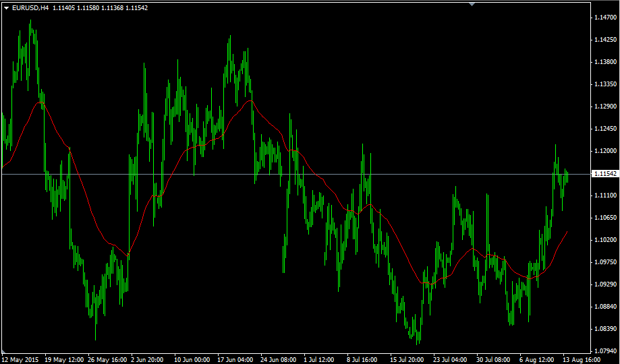Image resolution: width=620 pixels, height=364 pixels.
Task: Click the 1.08840 price axis label
Action: coord(605,306)
